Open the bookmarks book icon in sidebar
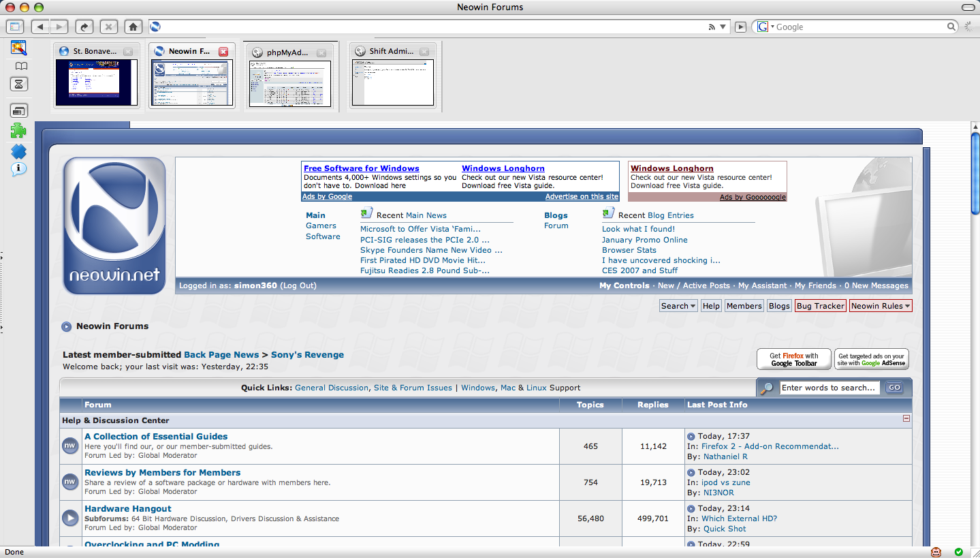This screenshot has height=558, width=980. click(21, 66)
